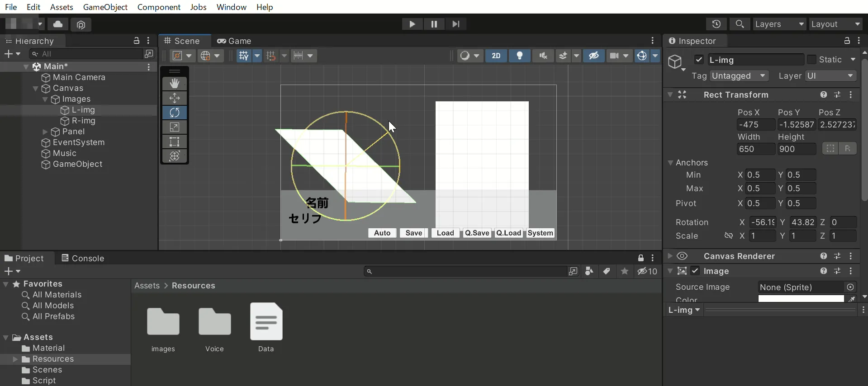This screenshot has height=386, width=868.
Task: Select the Rotate tool
Action: tap(175, 113)
